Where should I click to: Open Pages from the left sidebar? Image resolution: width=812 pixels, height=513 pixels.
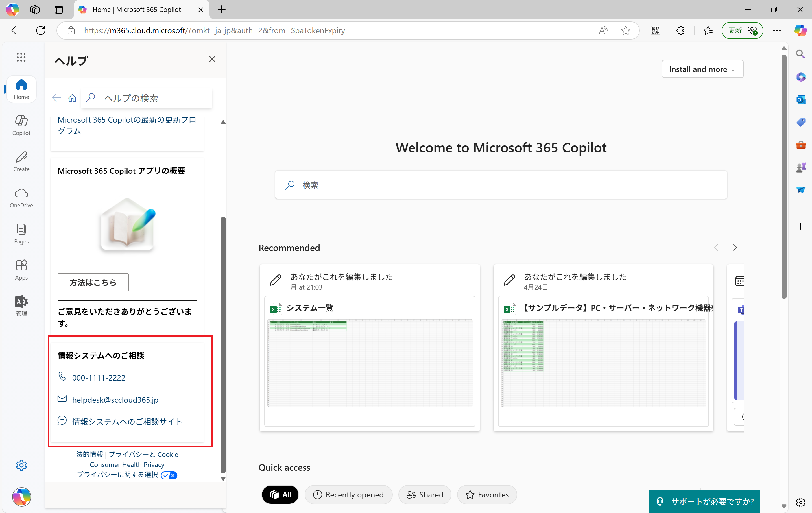point(21,233)
